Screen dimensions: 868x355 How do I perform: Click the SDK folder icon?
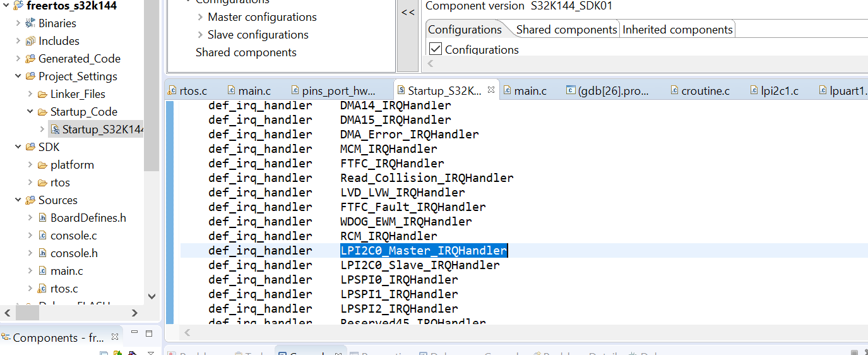30,147
